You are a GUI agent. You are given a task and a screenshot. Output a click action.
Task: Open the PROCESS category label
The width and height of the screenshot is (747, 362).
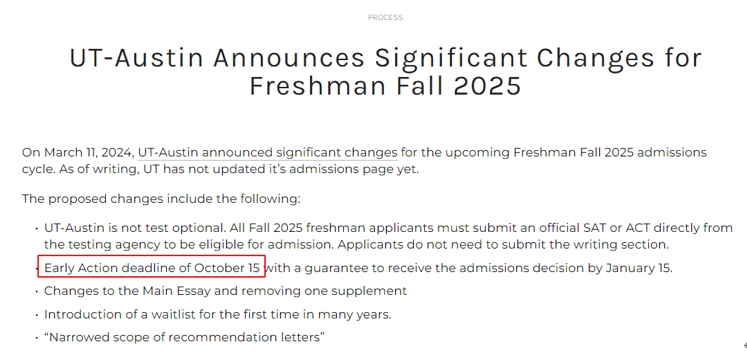(385, 17)
